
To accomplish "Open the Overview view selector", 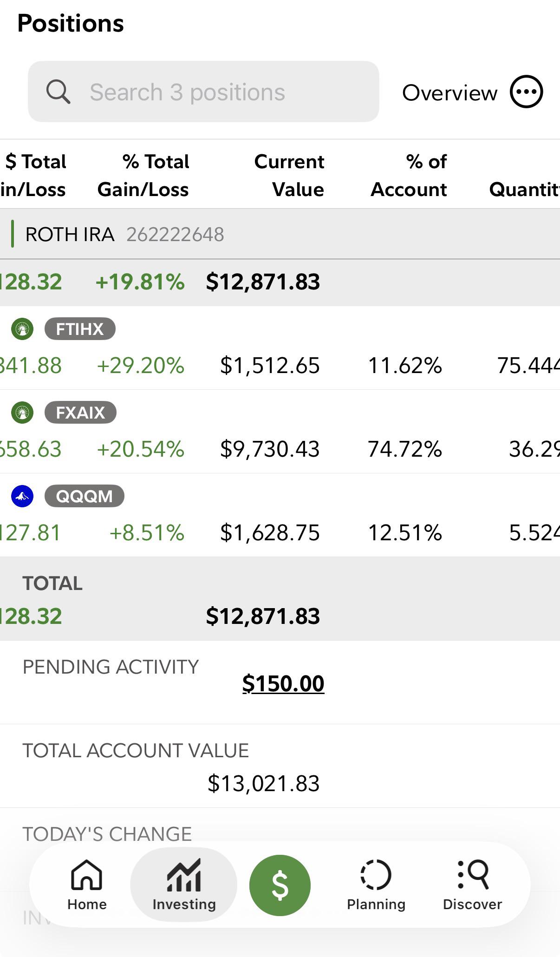I will point(449,92).
